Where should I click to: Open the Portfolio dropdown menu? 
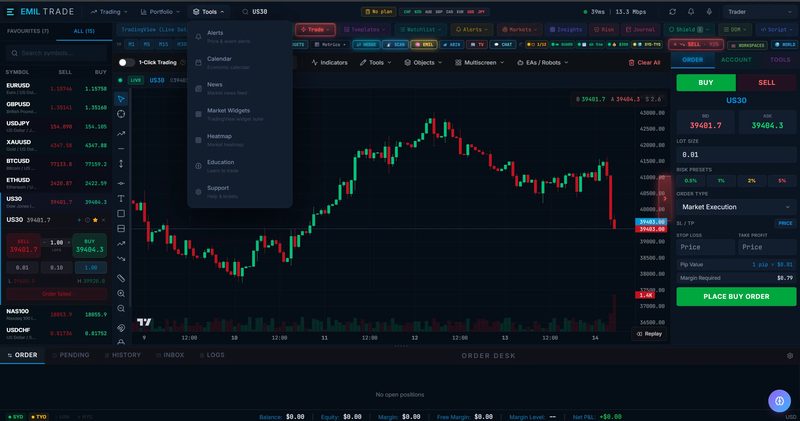click(161, 12)
